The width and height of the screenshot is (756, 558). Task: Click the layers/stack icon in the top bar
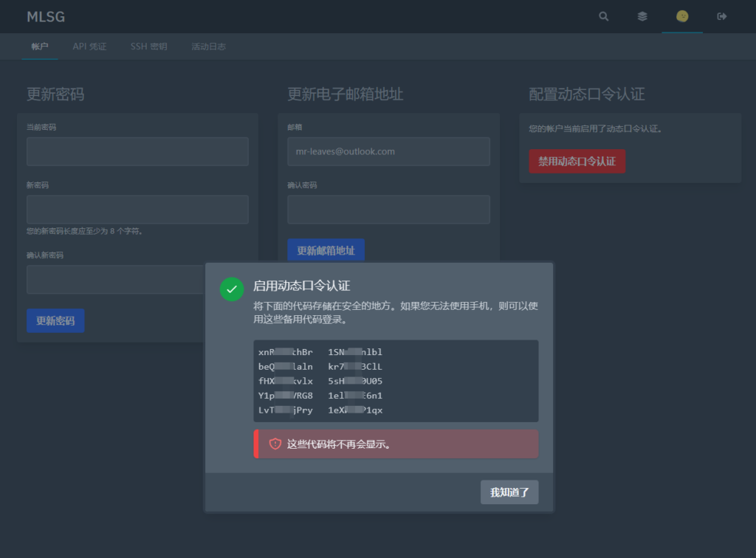point(642,15)
